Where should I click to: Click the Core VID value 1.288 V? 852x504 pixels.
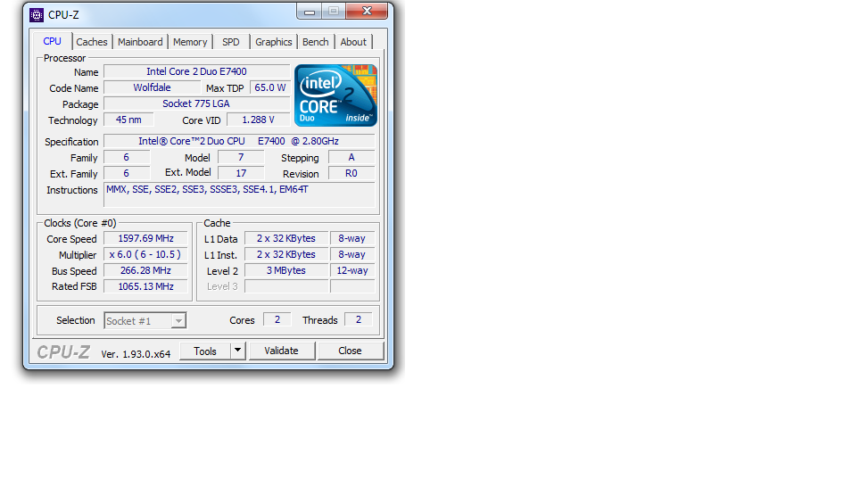click(x=258, y=120)
